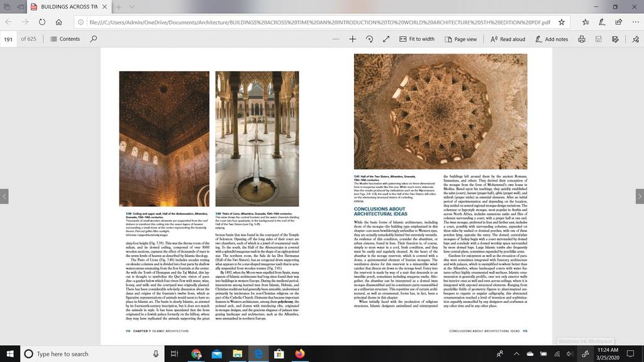Screen dimensions: 644x362
Task: Open the Page view options
Action: [460, 39]
